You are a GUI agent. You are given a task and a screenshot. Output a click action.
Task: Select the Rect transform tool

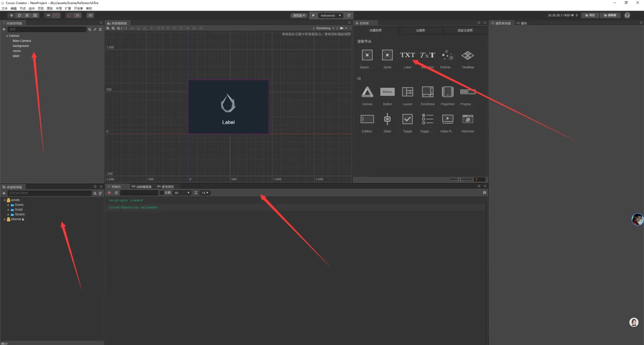coord(35,15)
